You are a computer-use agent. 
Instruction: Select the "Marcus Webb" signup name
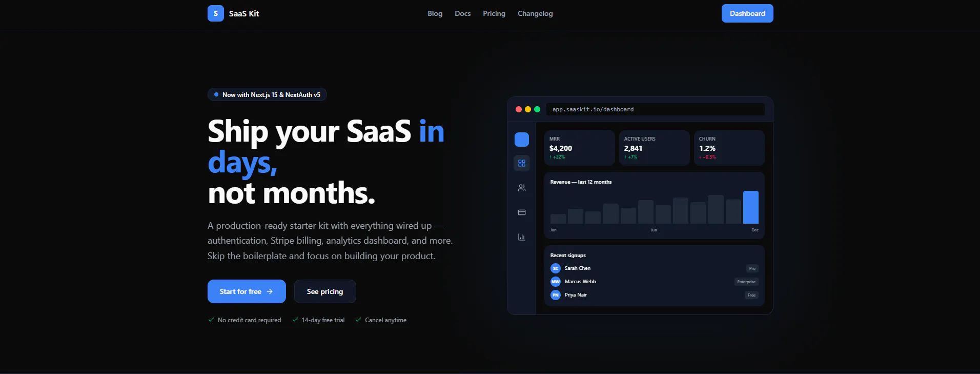(580, 282)
